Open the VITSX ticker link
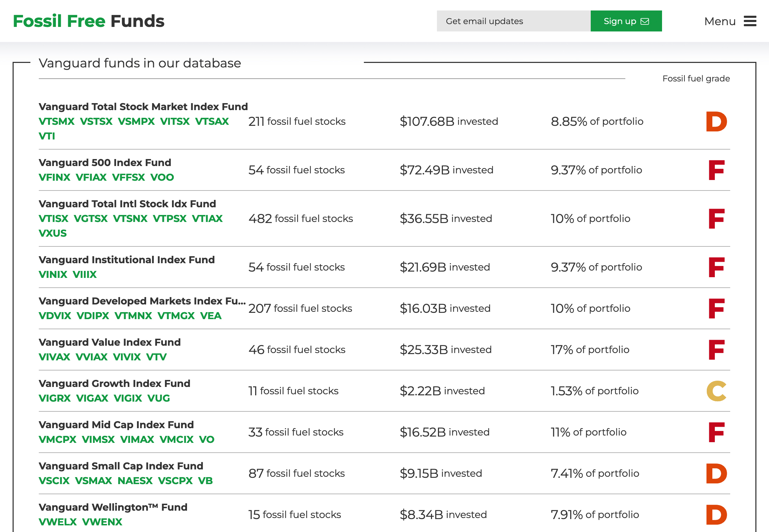Viewport: 769px width, 532px height. point(175,121)
